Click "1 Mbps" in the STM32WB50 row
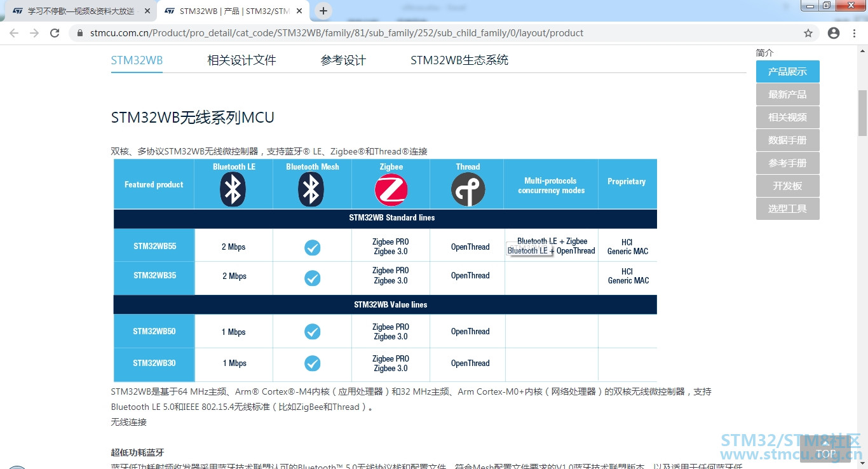 (x=233, y=332)
